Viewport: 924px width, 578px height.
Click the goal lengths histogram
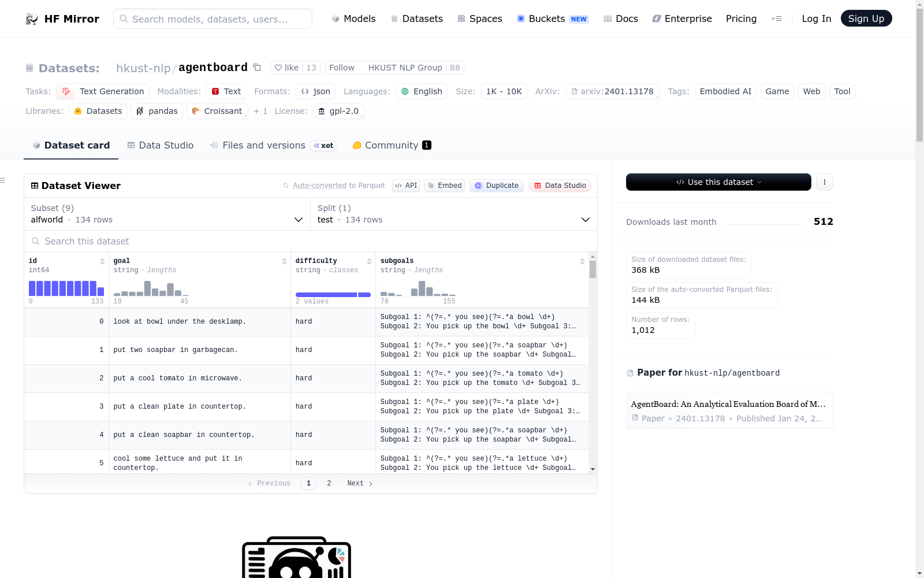coord(151,288)
